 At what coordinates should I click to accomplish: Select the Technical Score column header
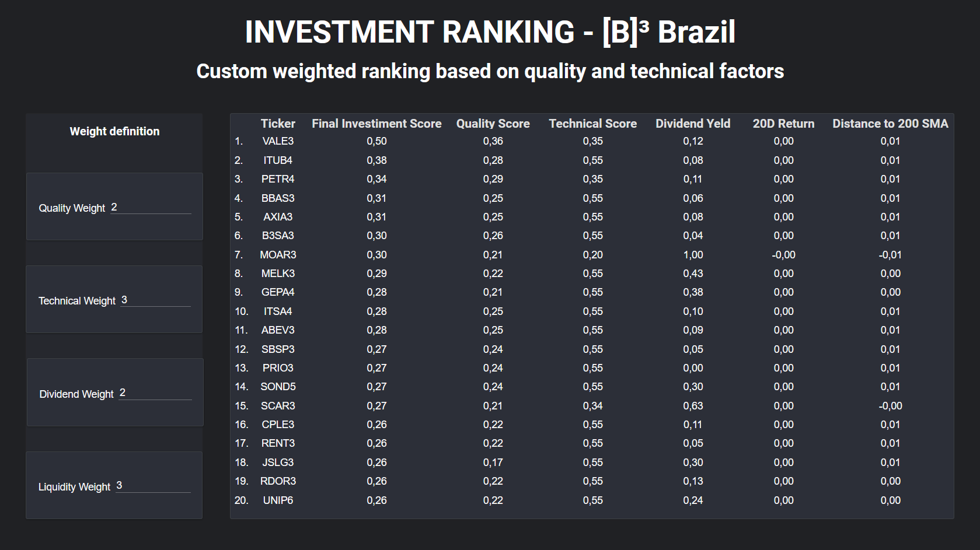(592, 124)
